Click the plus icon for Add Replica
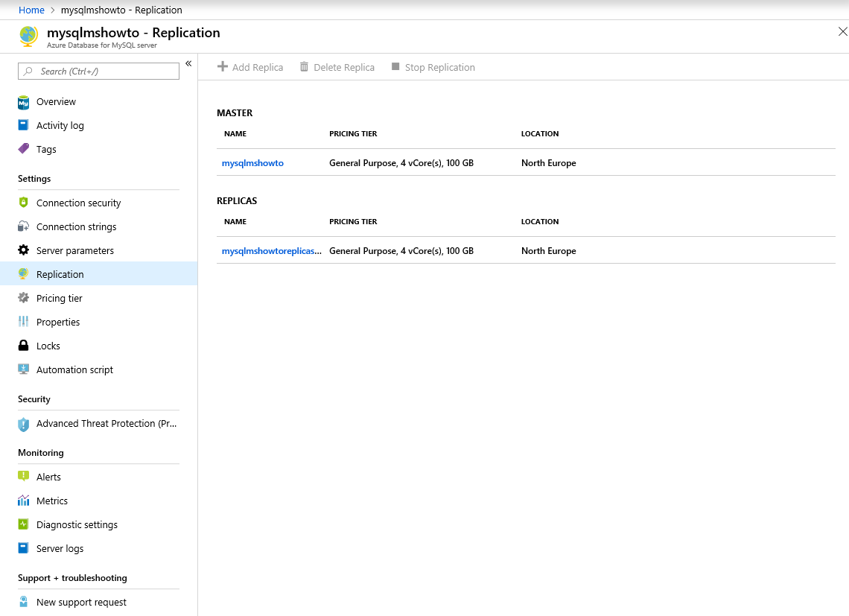 (x=223, y=66)
